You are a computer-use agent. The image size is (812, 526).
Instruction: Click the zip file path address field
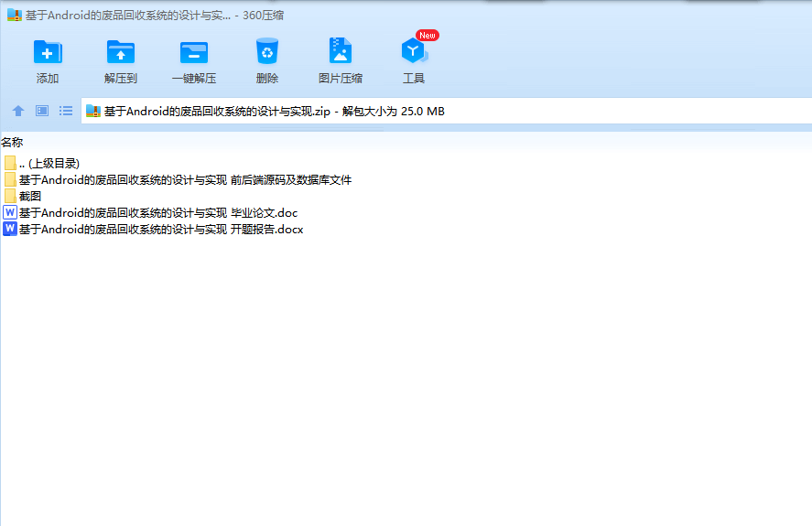click(x=447, y=111)
